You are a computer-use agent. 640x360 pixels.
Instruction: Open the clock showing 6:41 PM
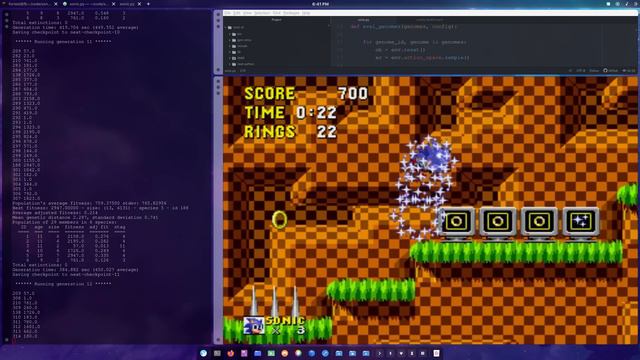click(320, 4)
